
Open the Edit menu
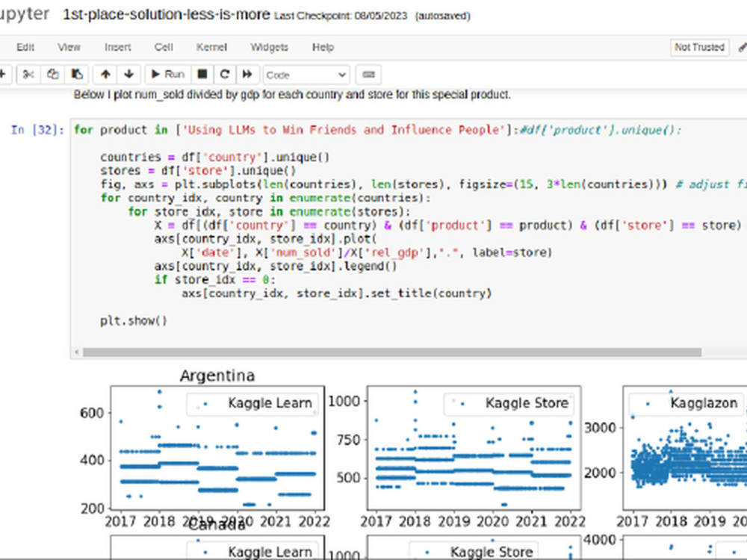coord(25,47)
